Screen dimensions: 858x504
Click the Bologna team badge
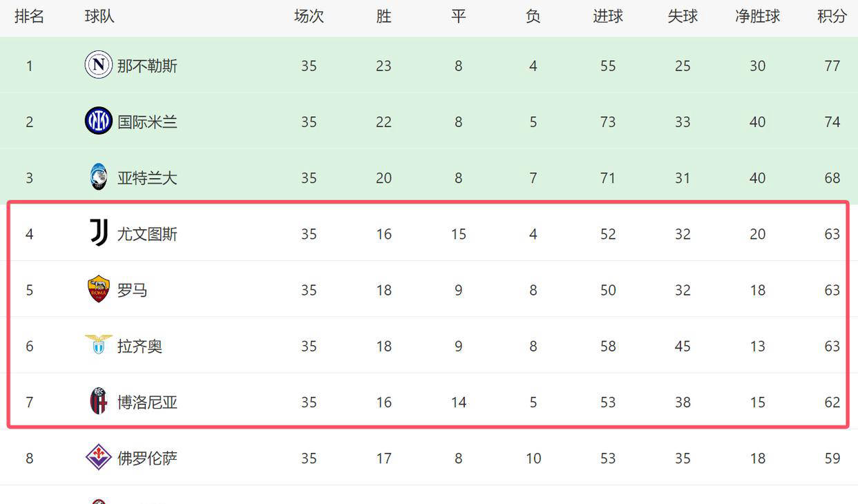coord(98,401)
